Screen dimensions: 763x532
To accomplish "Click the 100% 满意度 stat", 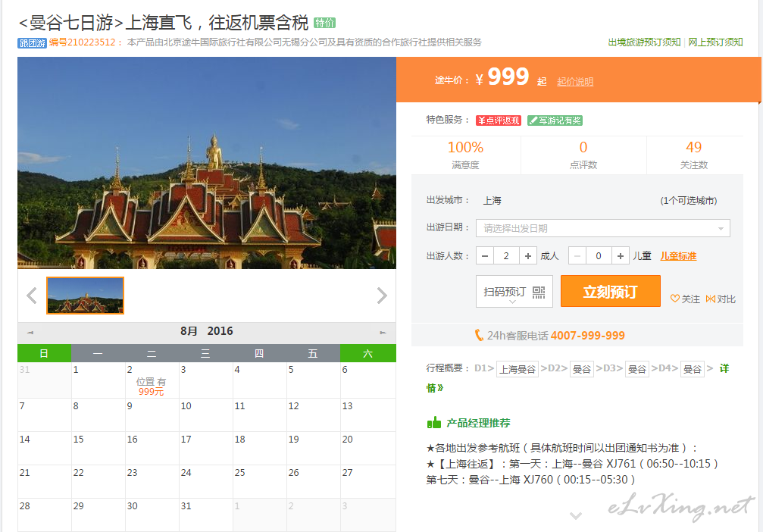I will point(466,155).
